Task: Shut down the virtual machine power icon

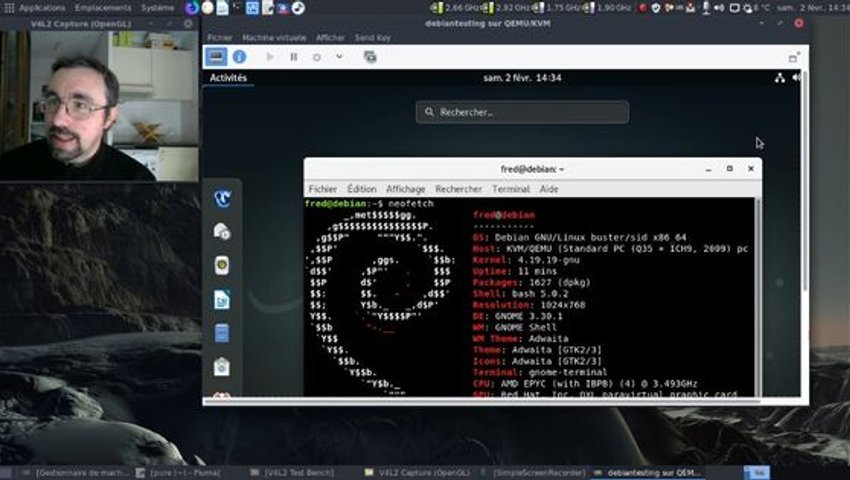Action: tap(317, 57)
